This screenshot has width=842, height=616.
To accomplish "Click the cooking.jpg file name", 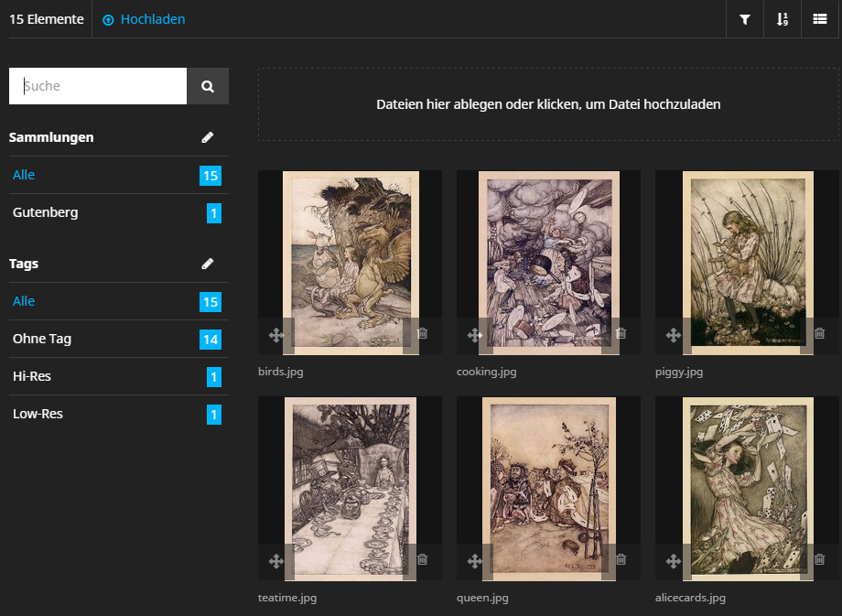I will [487, 372].
